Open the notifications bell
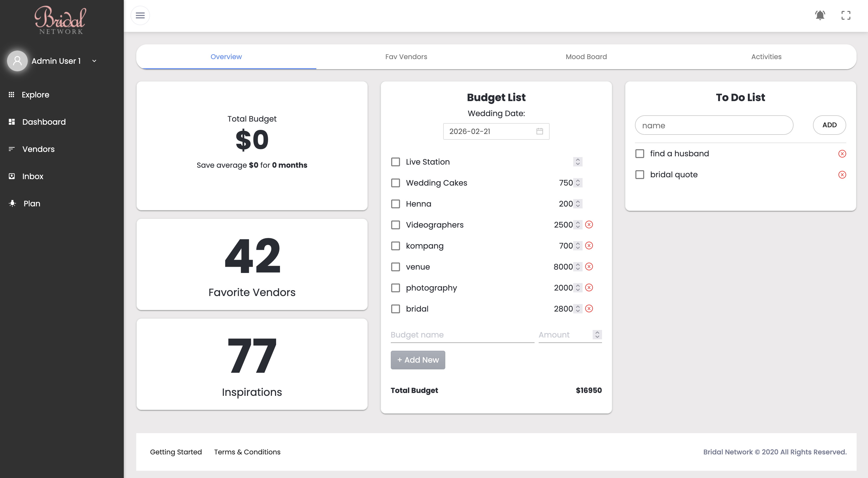This screenshot has width=868, height=478. (x=820, y=16)
